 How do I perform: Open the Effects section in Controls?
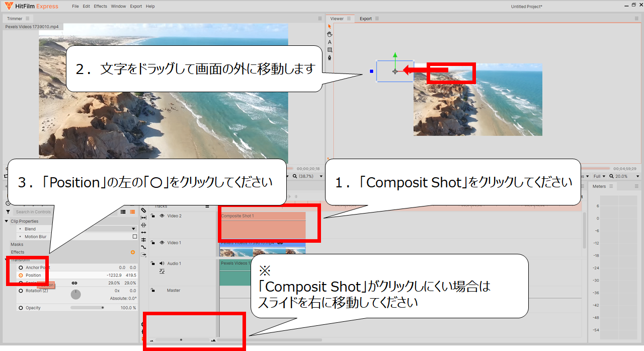coord(18,252)
